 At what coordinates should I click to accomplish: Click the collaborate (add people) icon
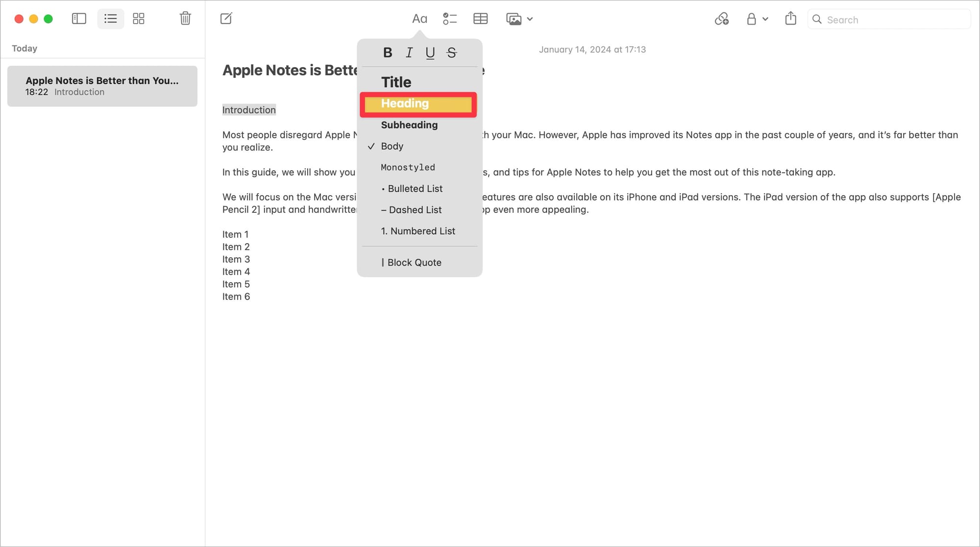(721, 19)
